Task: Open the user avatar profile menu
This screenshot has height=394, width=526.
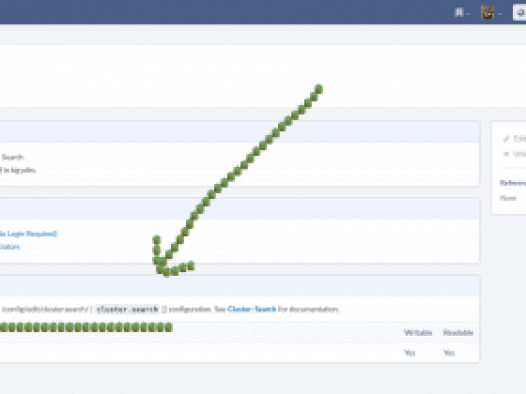Action: [x=487, y=13]
